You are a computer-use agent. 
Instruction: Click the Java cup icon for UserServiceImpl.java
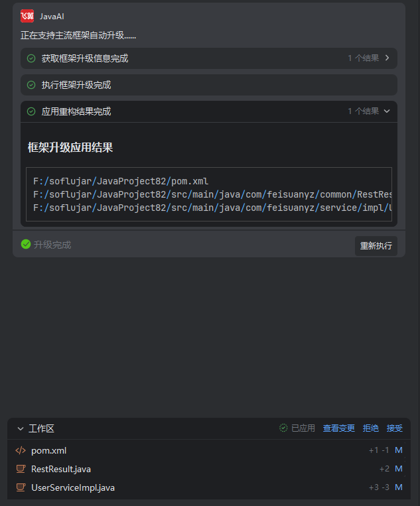point(21,487)
